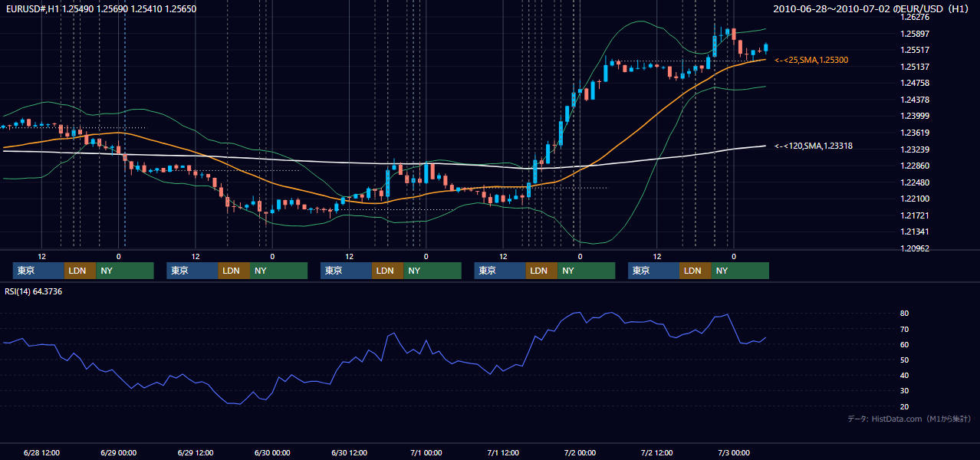
Task: Click price axis label 1.26276
Action: coord(915,17)
